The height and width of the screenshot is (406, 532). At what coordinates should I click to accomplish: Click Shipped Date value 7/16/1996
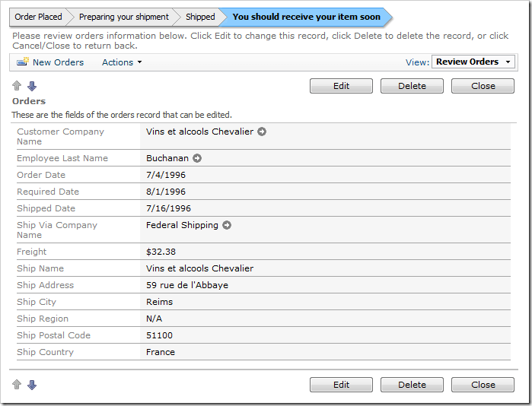(x=169, y=208)
